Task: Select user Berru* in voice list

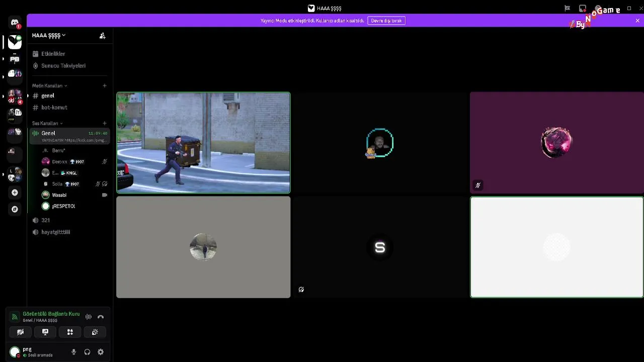Action: pos(74,150)
